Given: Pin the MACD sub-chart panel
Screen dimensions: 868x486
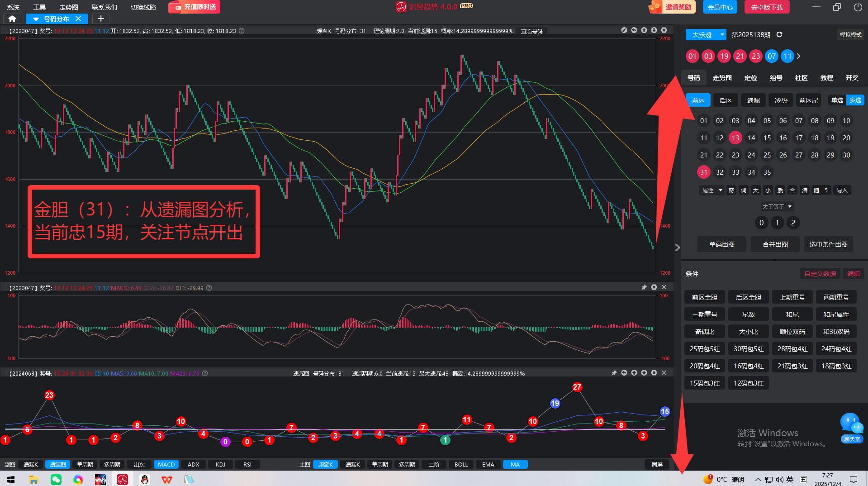Looking at the screenshot, I should pyautogui.click(x=644, y=287).
